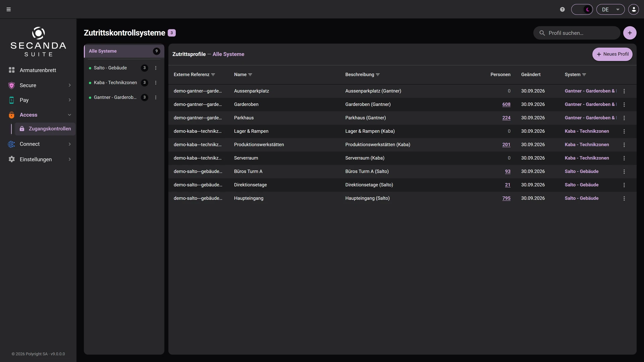
Task: Open the DE language dropdown
Action: point(610,9)
